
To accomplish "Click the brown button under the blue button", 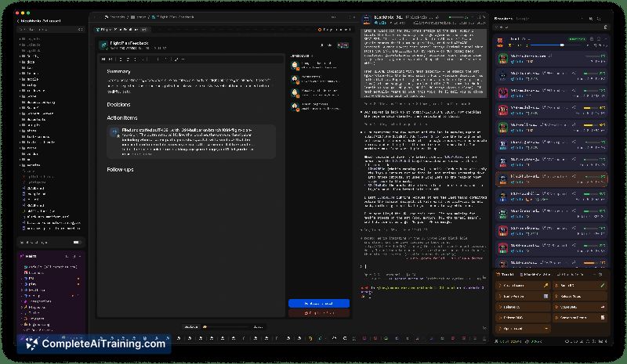I will [x=319, y=313].
